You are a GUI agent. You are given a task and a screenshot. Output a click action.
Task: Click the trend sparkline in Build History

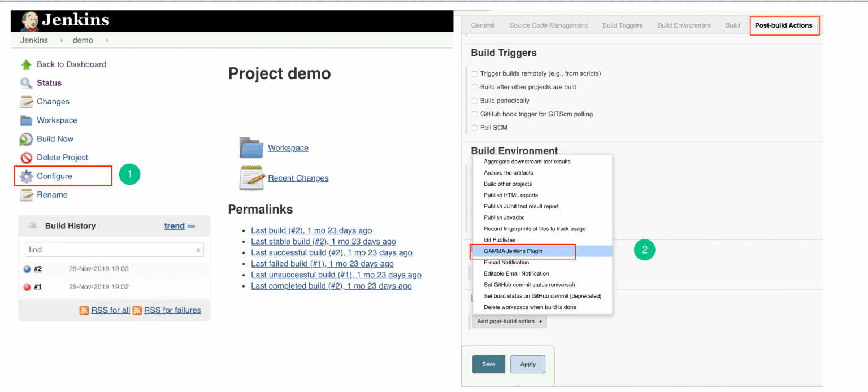tap(175, 225)
